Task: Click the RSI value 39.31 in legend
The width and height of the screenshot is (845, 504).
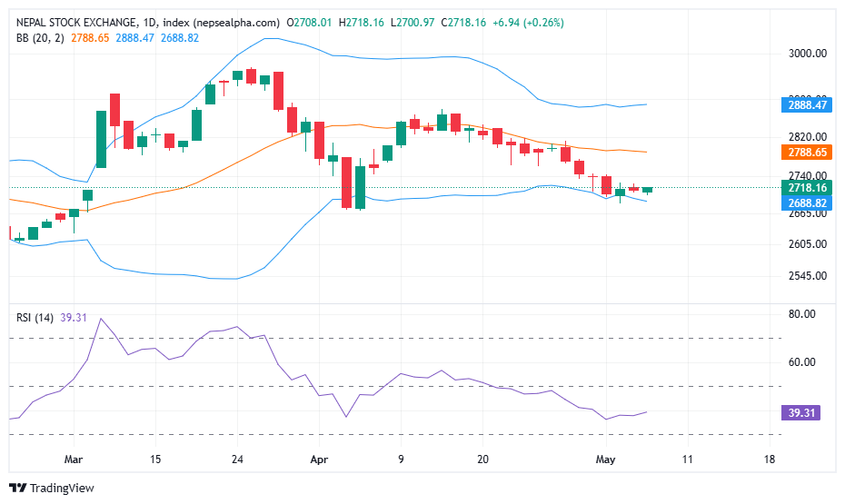Action: 74,318
